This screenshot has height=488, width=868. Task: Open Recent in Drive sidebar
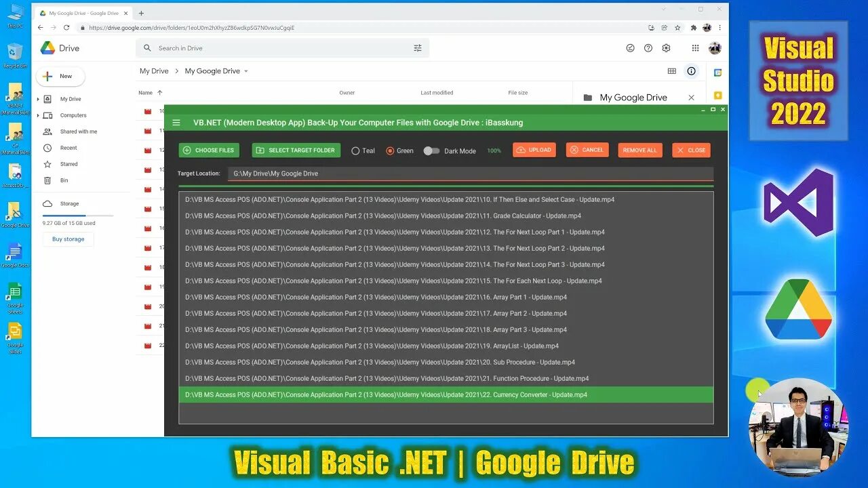(68, 148)
